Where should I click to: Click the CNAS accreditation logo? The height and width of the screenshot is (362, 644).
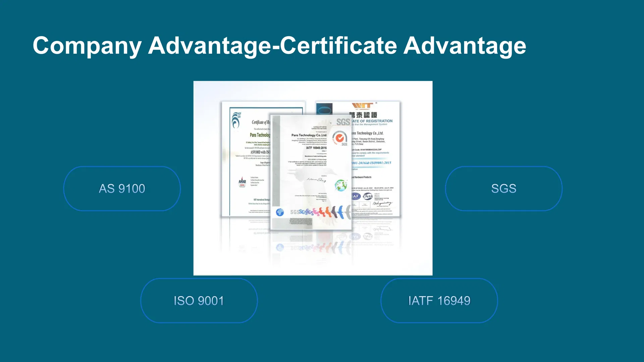coord(368,196)
